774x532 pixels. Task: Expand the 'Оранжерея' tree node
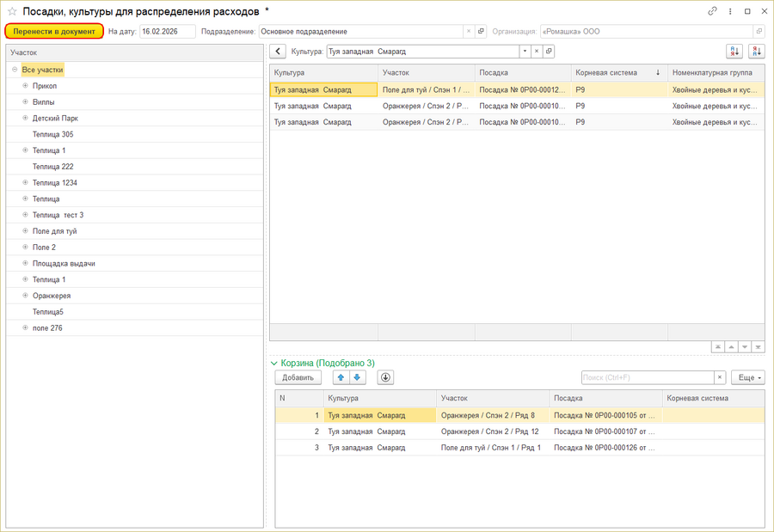pyautogui.click(x=25, y=296)
